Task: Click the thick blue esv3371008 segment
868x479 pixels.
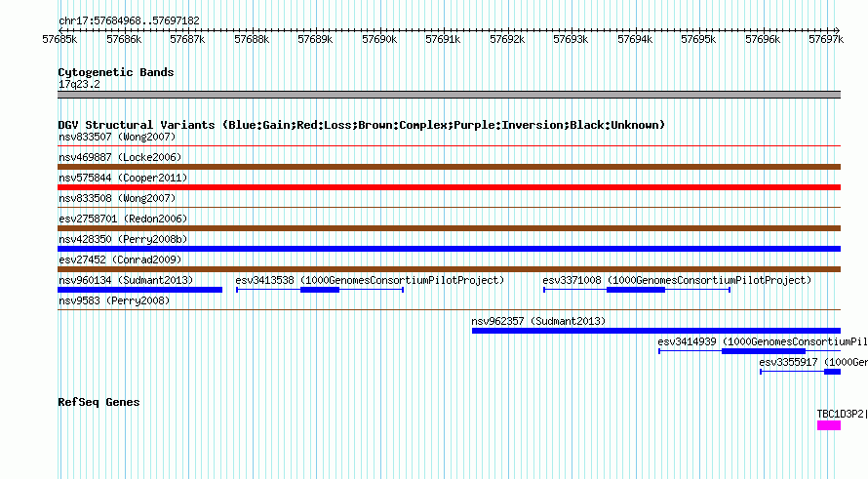Action: click(x=636, y=290)
